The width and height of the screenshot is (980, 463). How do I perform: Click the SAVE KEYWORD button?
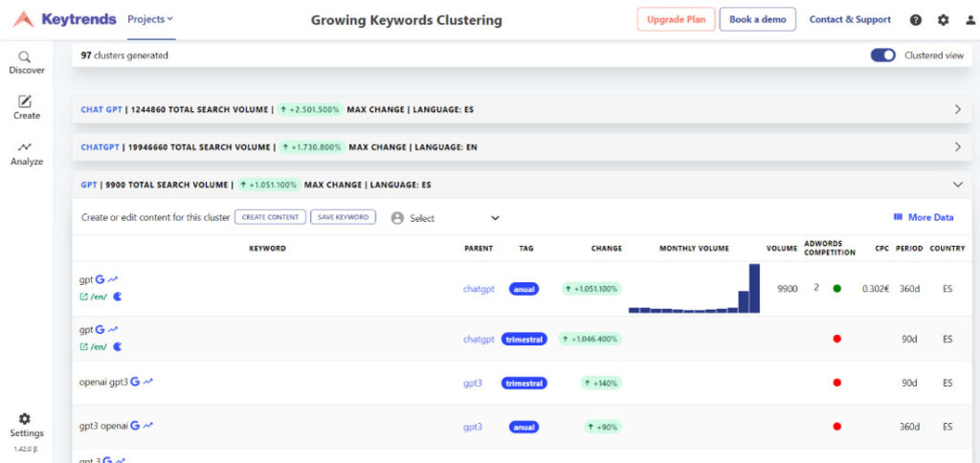[344, 217]
